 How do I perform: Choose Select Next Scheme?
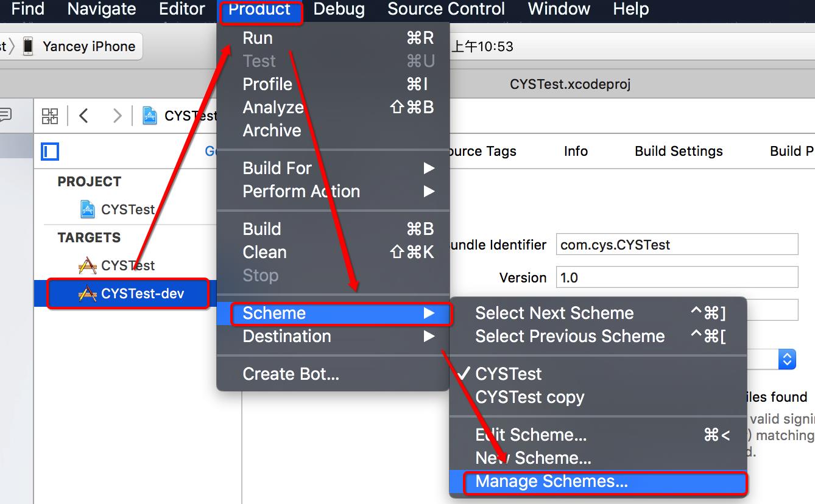pos(598,313)
